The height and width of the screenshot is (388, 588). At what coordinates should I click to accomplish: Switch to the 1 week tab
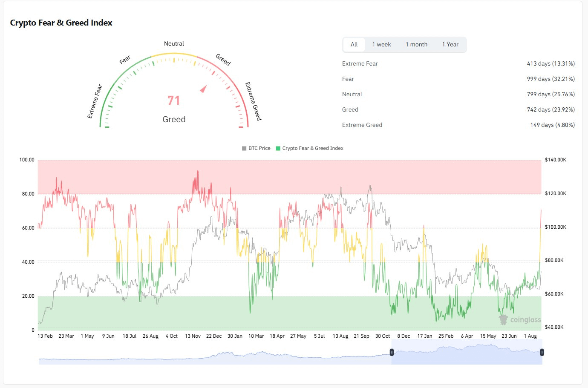coord(381,44)
